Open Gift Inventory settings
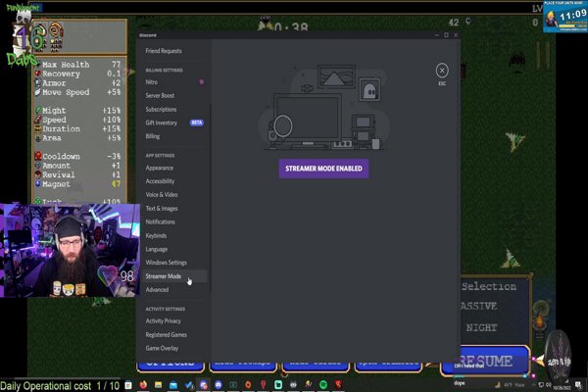This screenshot has height=392, width=588. [x=162, y=122]
